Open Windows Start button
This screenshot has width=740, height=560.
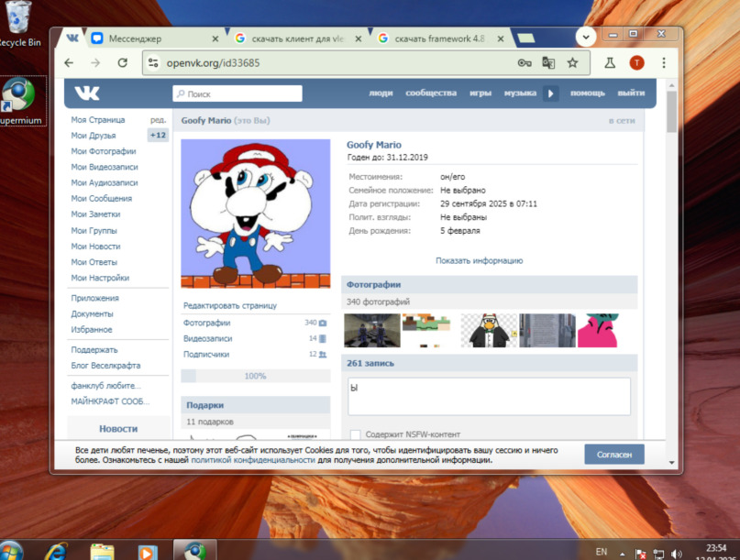(11, 551)
